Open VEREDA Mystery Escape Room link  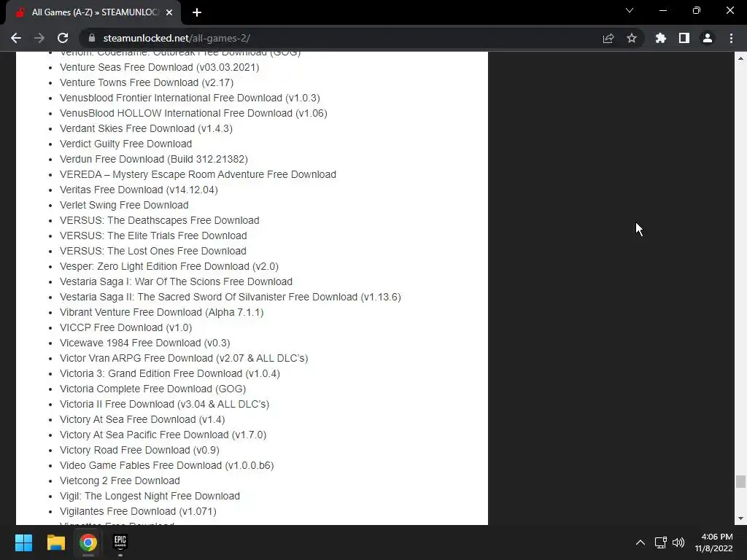(198, 174)
